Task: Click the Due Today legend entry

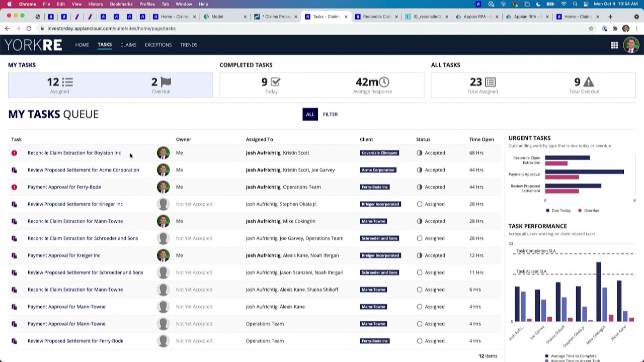Action: (x=558, y=211)
